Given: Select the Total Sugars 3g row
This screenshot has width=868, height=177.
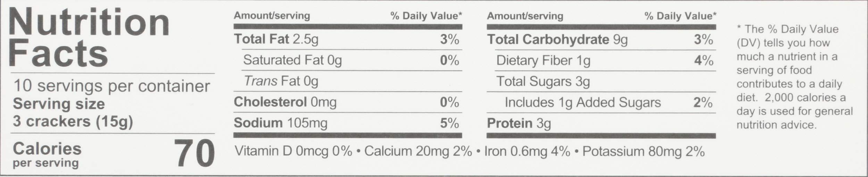Looking at the screenshot, I should pos(606,81).
